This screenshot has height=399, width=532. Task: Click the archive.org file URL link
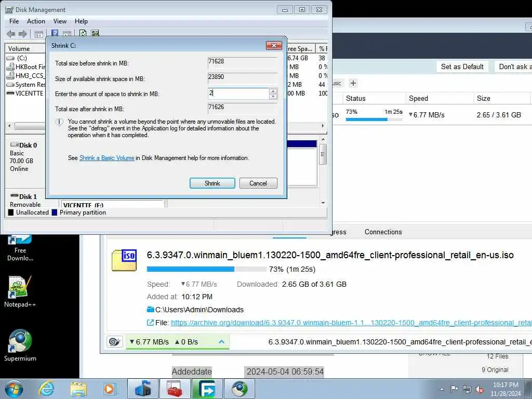[x=351, y=323]
